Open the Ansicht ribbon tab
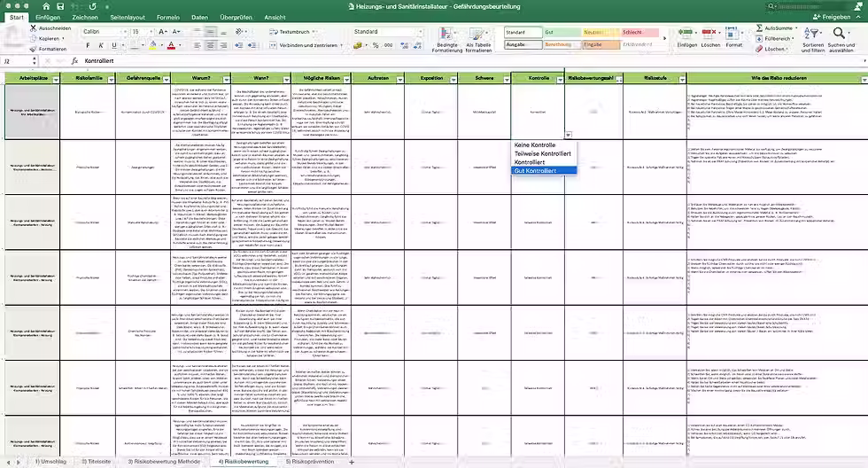 [275, 17]
